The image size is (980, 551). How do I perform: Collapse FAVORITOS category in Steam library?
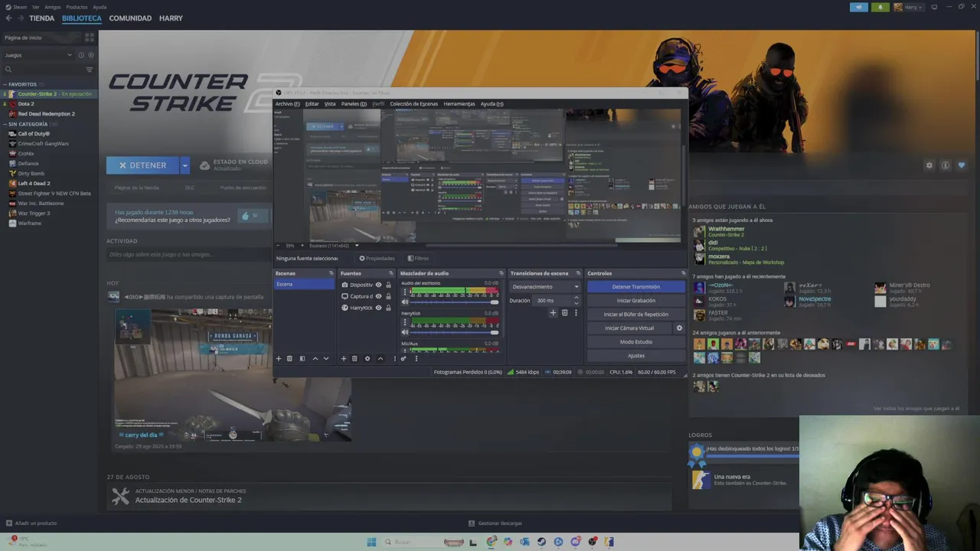[5, 84]
